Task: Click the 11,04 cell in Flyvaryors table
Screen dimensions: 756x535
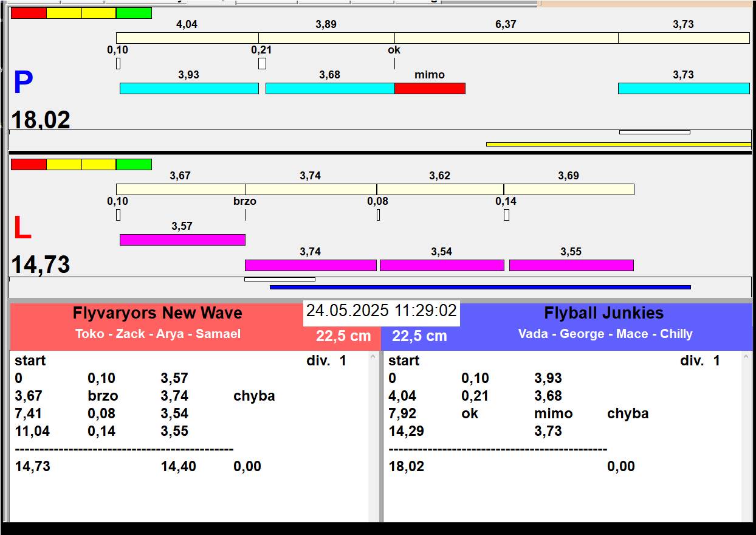Action: tap(32, 431)
